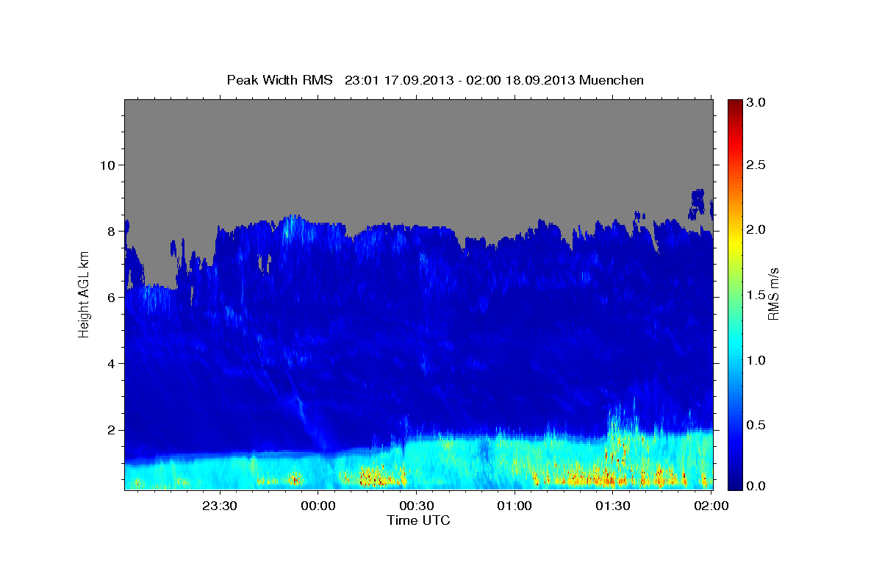
Task: Click the '01:30' time axis label
Action: click(614, 506)
